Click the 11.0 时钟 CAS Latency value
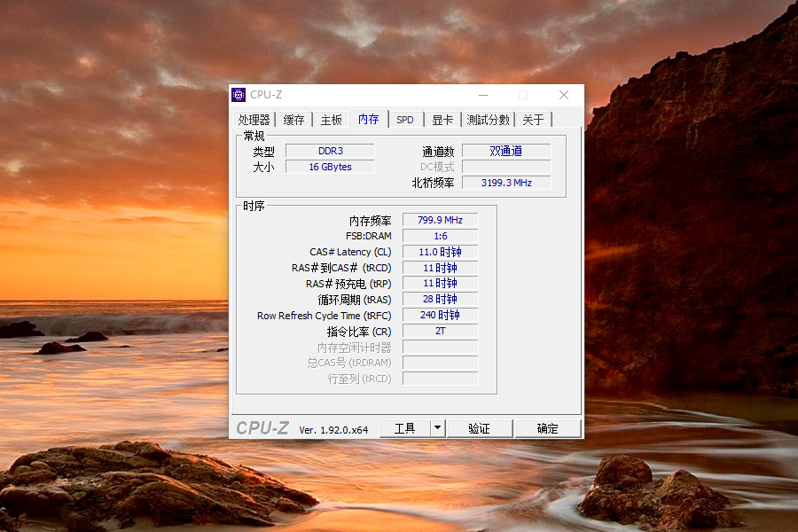 (440, 252)
